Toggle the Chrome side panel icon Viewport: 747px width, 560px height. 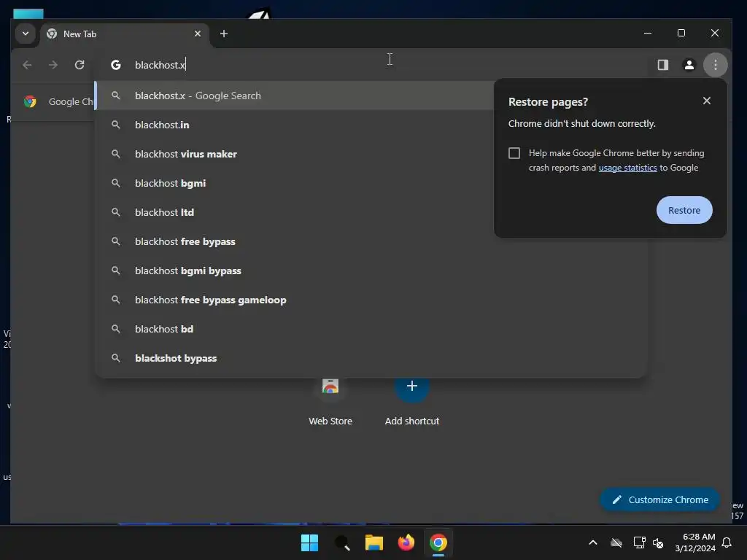tap(662, 65)
